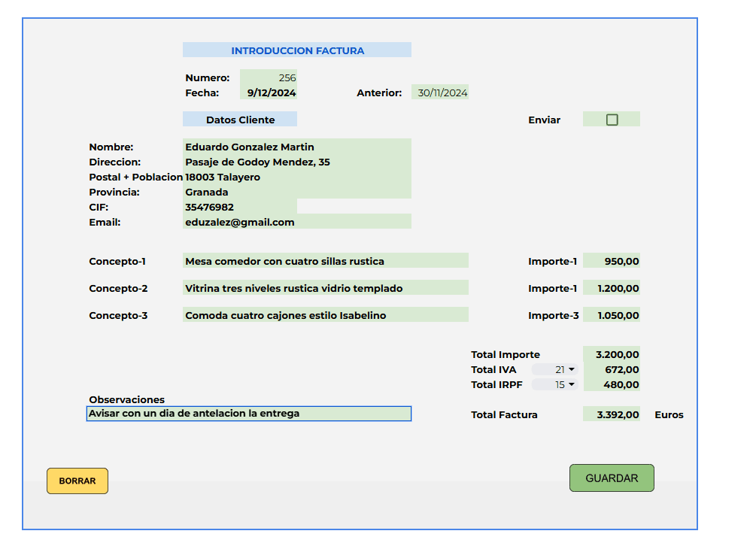Click the Numero field showing 256

pyautogui.click(x=269, y=77)
